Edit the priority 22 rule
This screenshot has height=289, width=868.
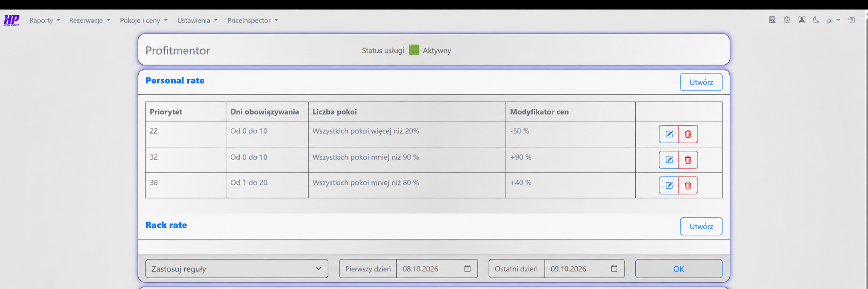[x=669, y=134]
